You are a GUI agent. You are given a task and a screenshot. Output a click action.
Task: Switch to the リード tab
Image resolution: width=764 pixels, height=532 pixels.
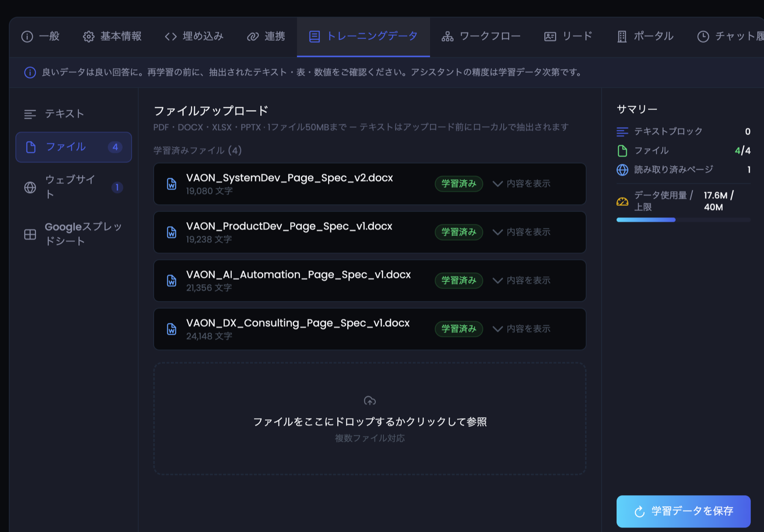pyautogui.click(x=568, y=36)
